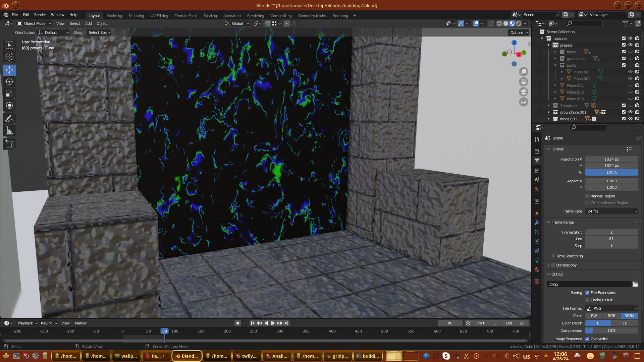Open the Frame Rate dropdown
The height and width of the screenshot is (362, 644).
click(x=611, y=211)
